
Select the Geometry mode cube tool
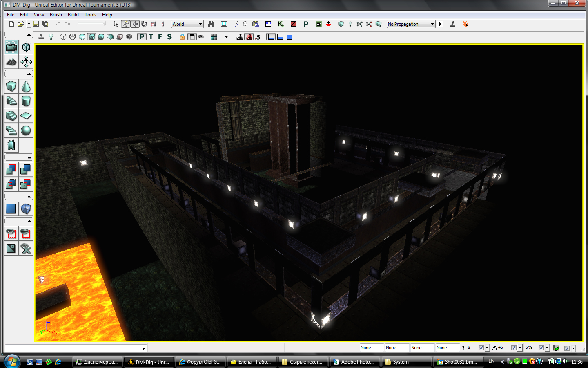point(26,47)
